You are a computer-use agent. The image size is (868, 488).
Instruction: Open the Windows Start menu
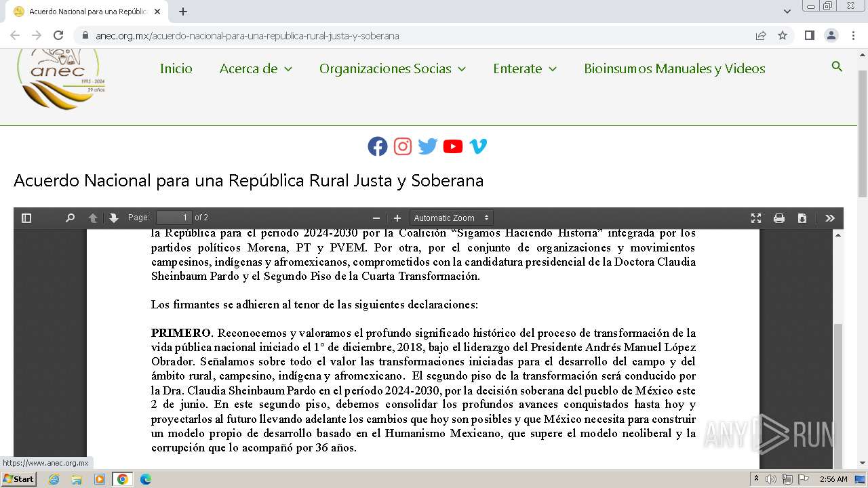click(18, 479)
